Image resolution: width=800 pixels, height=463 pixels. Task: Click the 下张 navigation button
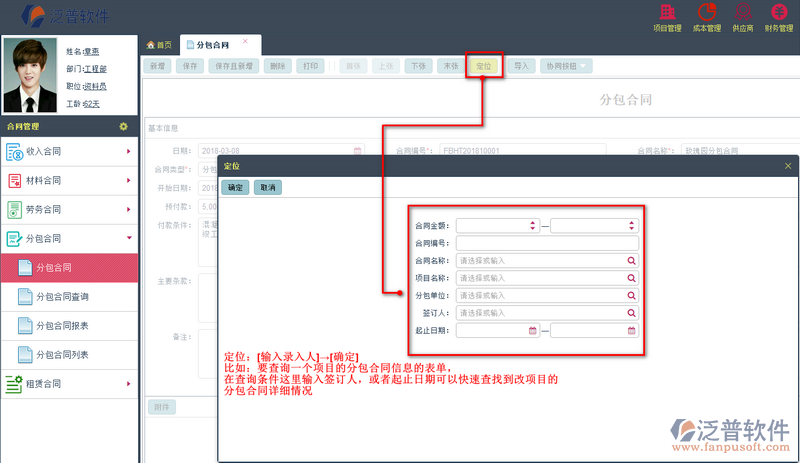pyautogui.click(x=418, y=66)
